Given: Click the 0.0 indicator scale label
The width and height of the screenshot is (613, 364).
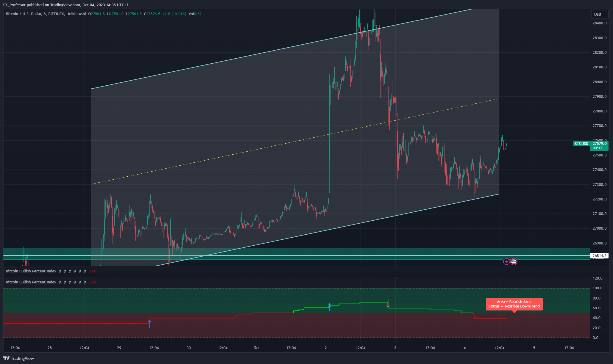Looking at the screenshot, I should click(595, 338).
